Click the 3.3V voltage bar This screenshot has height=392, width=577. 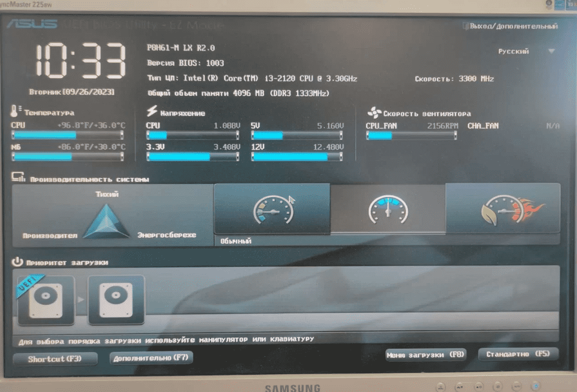tap(193, 156)
